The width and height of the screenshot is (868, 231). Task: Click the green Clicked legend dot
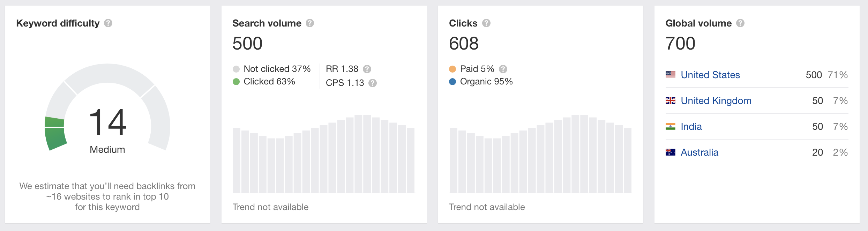[236, 82]
